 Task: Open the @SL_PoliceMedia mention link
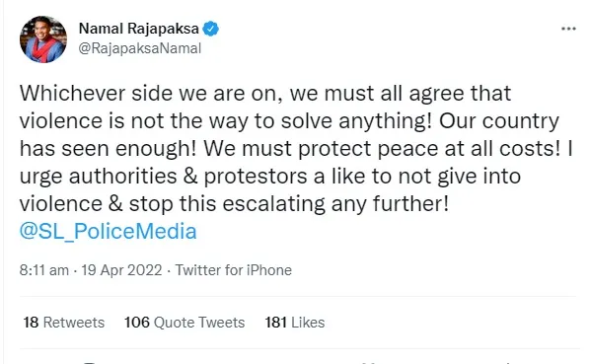(x=108, y=231)
